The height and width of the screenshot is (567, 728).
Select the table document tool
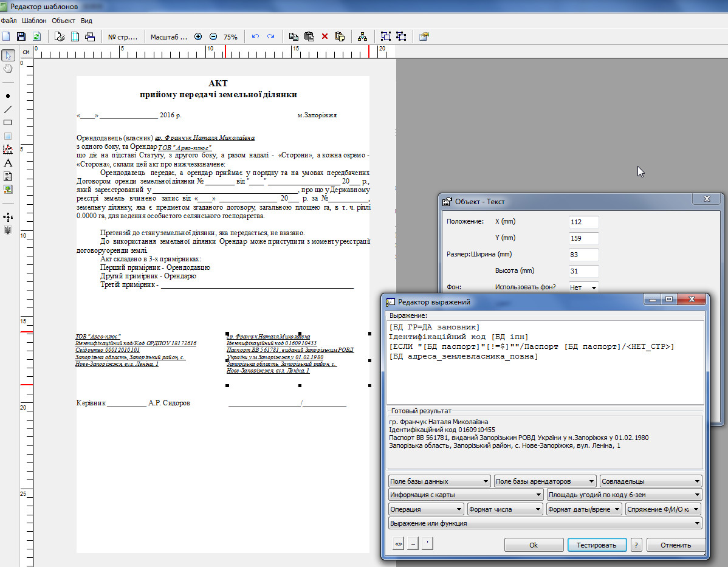(8, 176)
